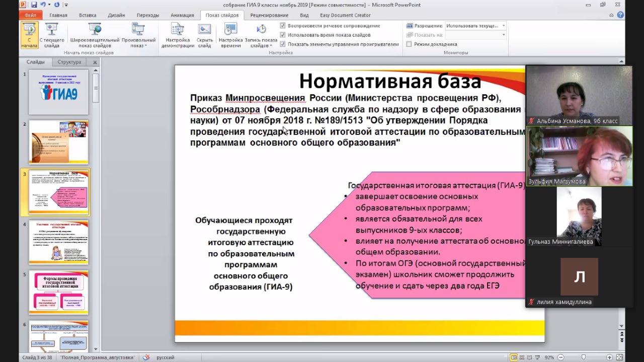Open PowerPoint Help question mark icon
This screenshot has width=644, height=362.
pos(620,15)
